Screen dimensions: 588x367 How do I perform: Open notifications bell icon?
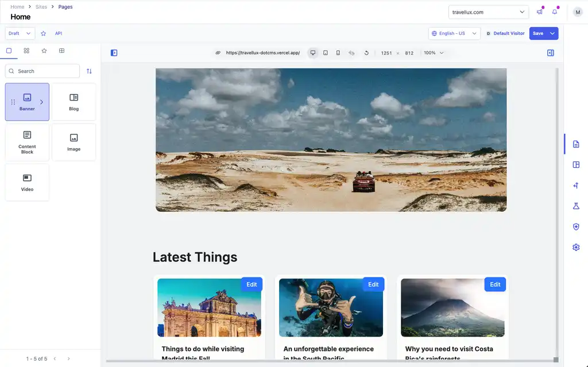pyautogui.click(x=555, y=12)
